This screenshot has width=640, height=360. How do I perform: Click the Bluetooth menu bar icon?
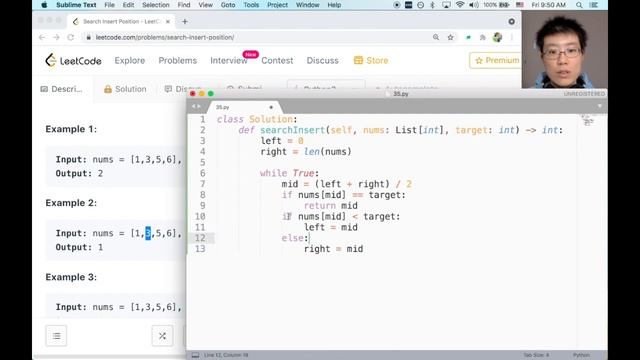tap(433, 5)
